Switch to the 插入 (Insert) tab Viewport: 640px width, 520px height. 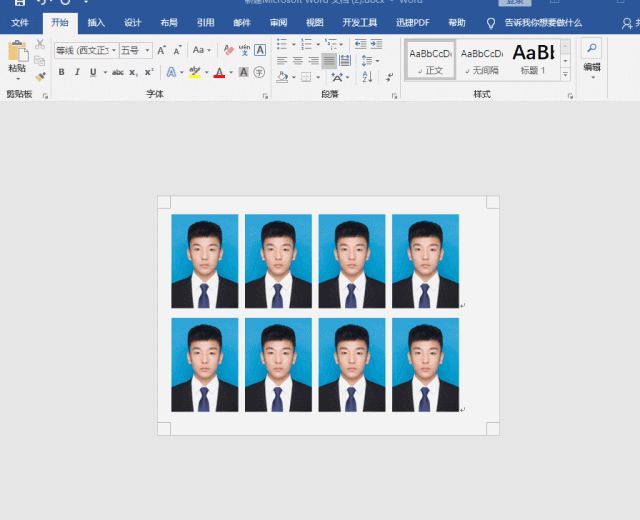tap(95, 22)
